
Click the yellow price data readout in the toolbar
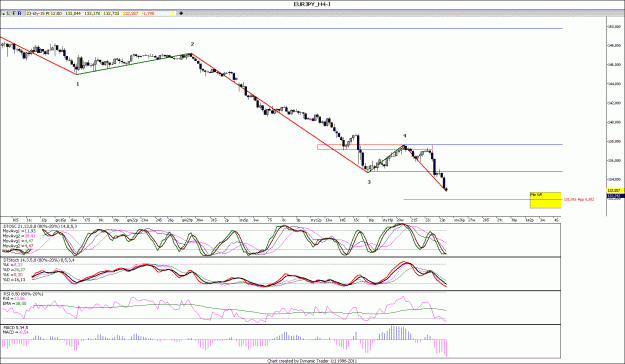pyautogui.click(x=101, y=13)
